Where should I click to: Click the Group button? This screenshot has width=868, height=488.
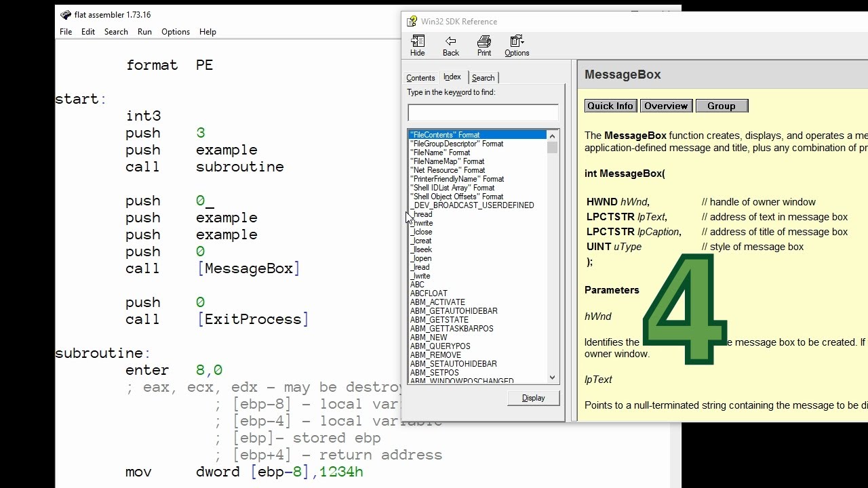(x=722, y=106)
